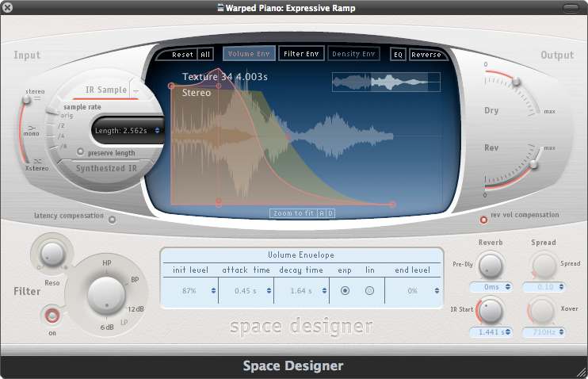Click the Rev output slider handle
Screen dimensions: 588x379
(533, 164)
